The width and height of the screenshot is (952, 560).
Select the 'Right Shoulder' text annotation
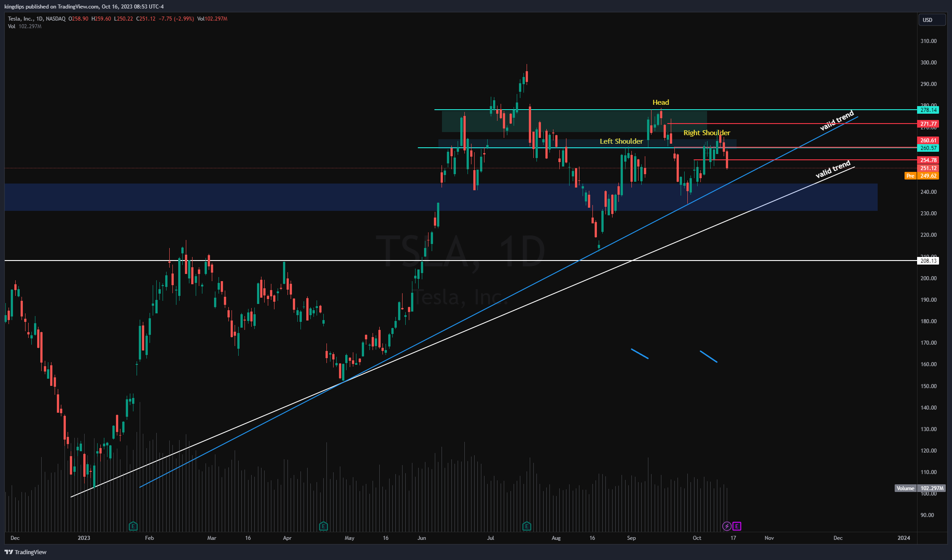pos(707,133)
